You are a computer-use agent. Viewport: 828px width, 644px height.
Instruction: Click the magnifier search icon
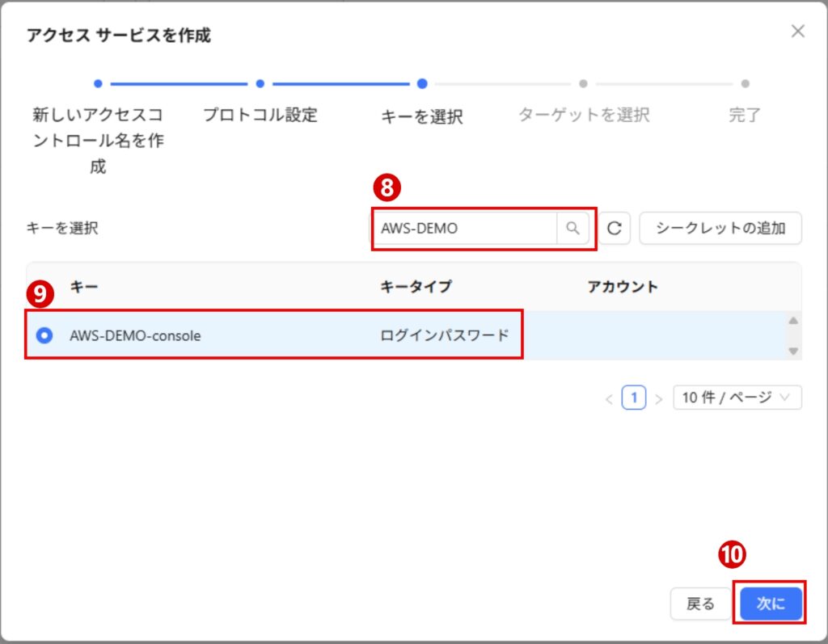point(572,229)
